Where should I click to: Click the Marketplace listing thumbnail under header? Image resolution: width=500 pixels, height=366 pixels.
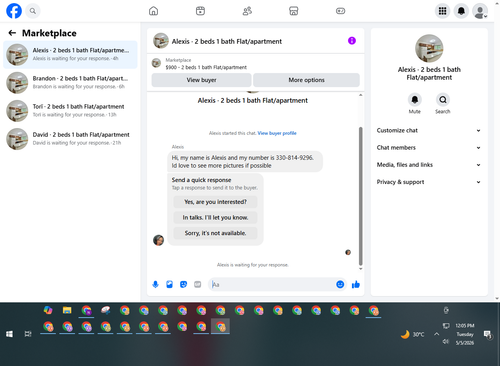coord(156,63)
